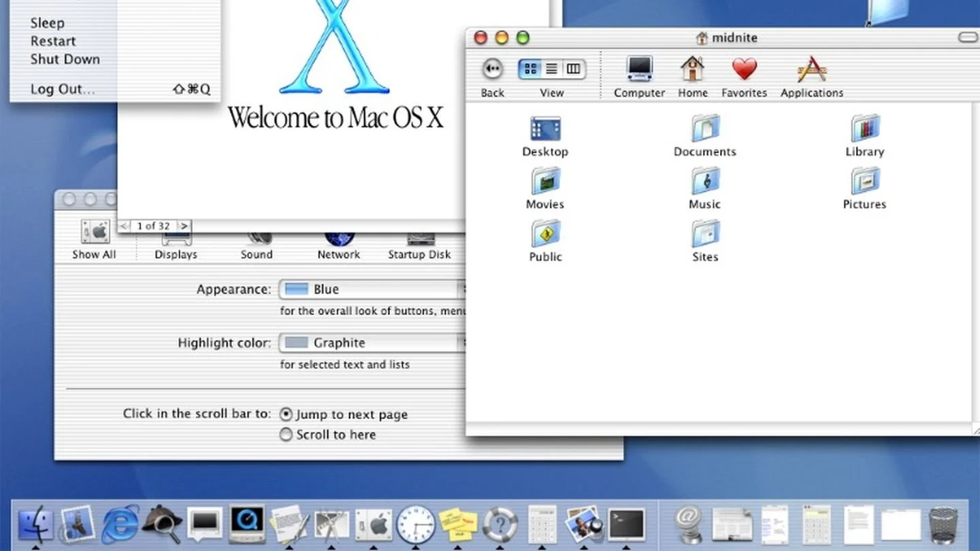Open Help Viewer lifesaver in Dock
This screenshot has height=551, width=980.
500,524
